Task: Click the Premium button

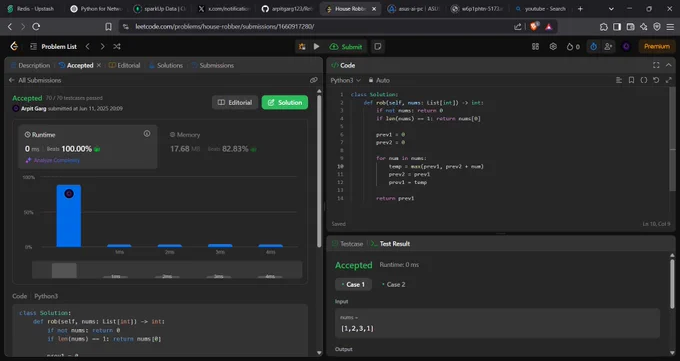Action: tap(657, 46)
